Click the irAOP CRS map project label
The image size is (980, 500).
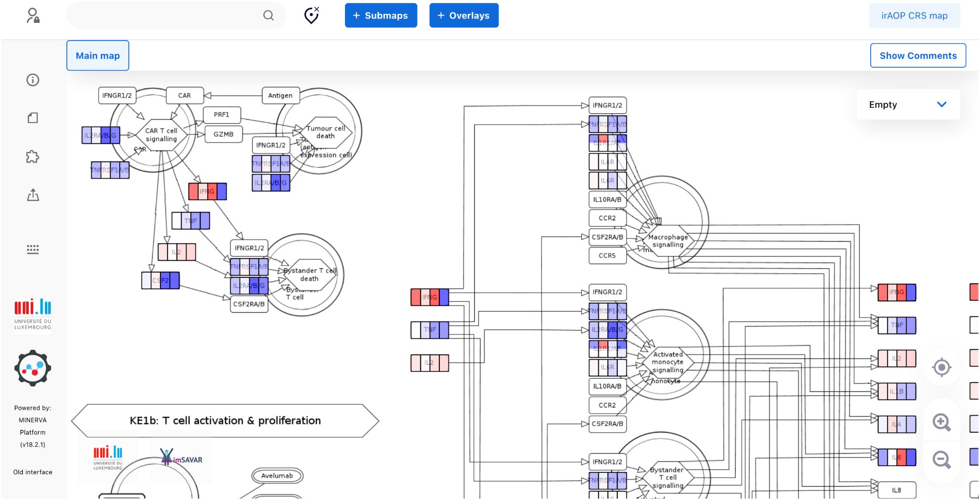[914, 15]
